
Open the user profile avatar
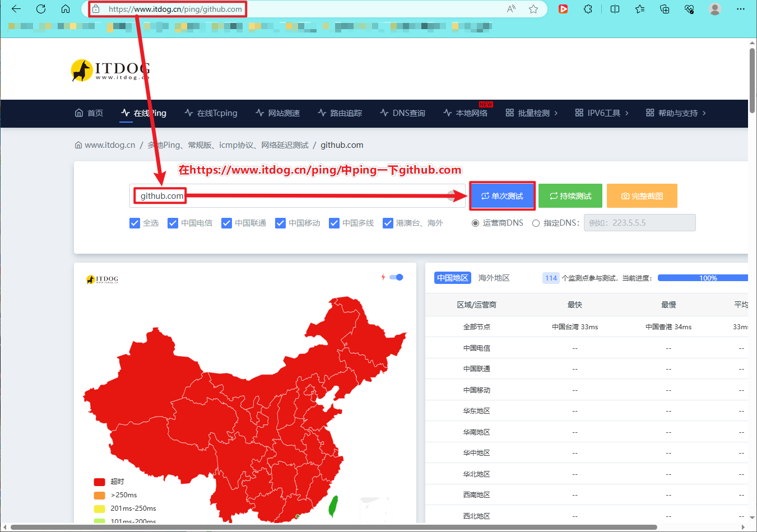[714, 9]
